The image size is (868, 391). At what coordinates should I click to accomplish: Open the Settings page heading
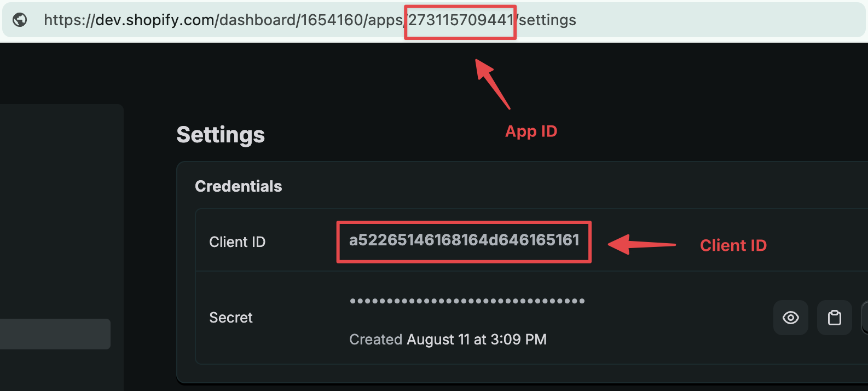(x=220, y=135)
